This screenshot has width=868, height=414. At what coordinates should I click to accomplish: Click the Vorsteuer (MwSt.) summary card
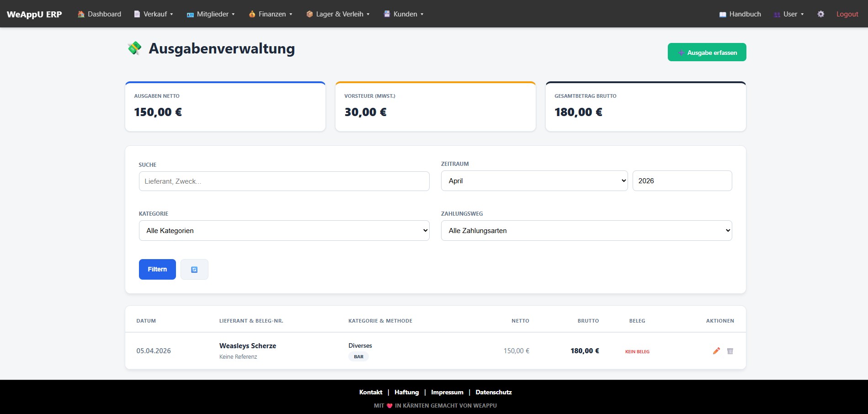(x=436, y=106)
